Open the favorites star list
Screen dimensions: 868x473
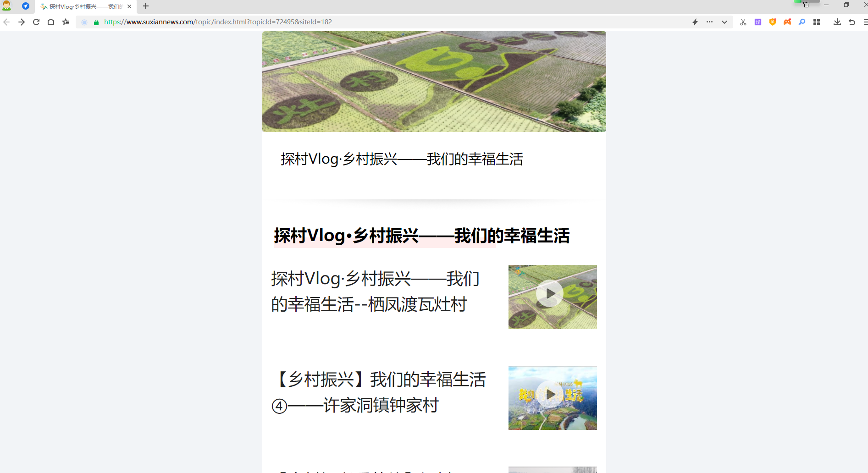tap(66, 22)
